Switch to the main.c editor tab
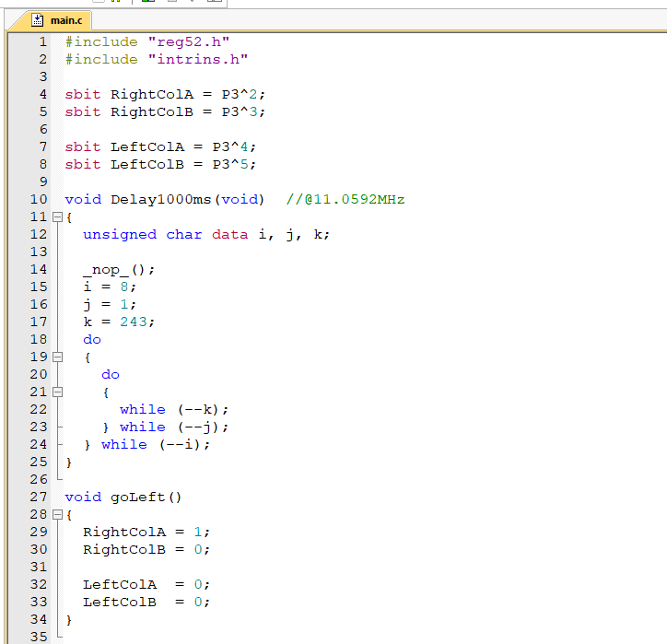Image resolution: width=667 pixels, height=644 pixels. [52, 20]
